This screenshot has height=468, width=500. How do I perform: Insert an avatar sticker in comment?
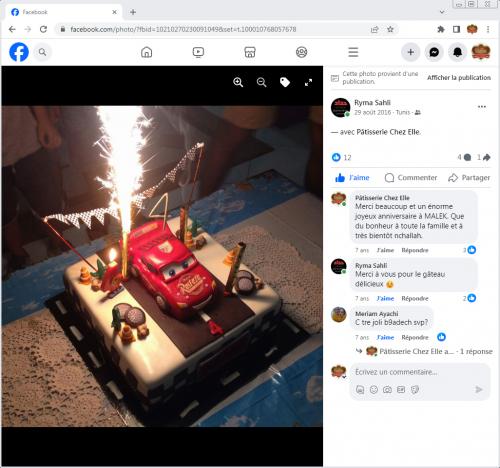click(x=360, y=389)
